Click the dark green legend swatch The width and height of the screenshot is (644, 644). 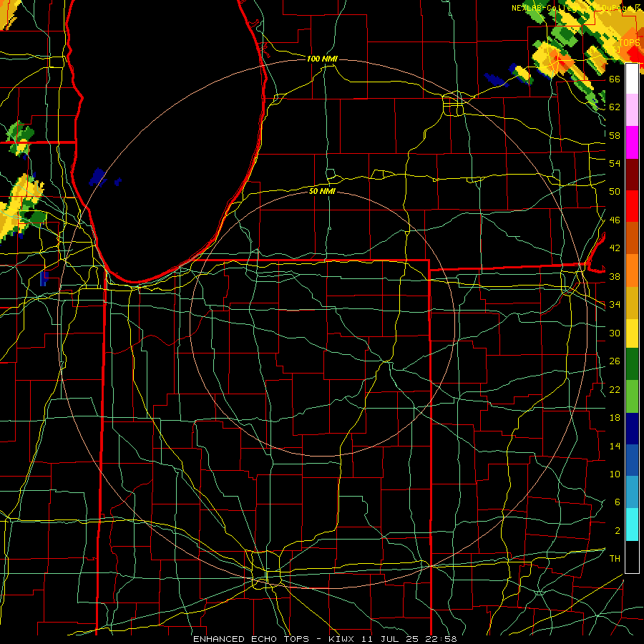632,364
